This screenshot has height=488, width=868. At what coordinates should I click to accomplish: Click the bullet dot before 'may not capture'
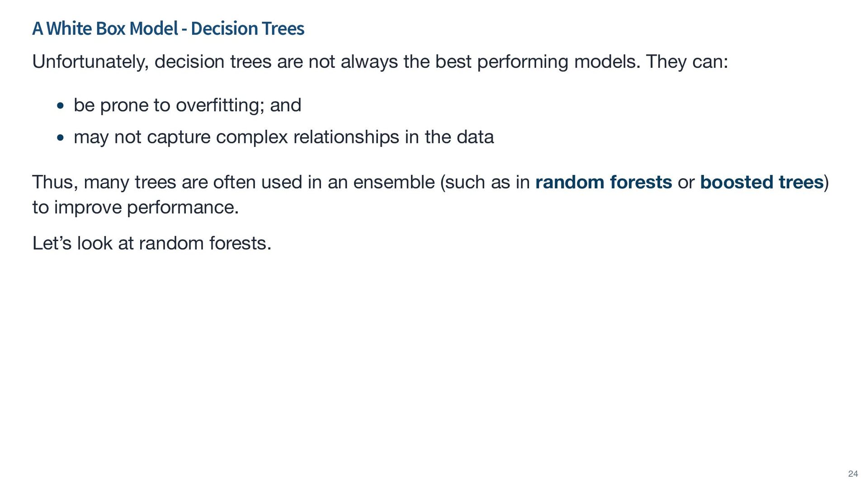click(61, 138)
